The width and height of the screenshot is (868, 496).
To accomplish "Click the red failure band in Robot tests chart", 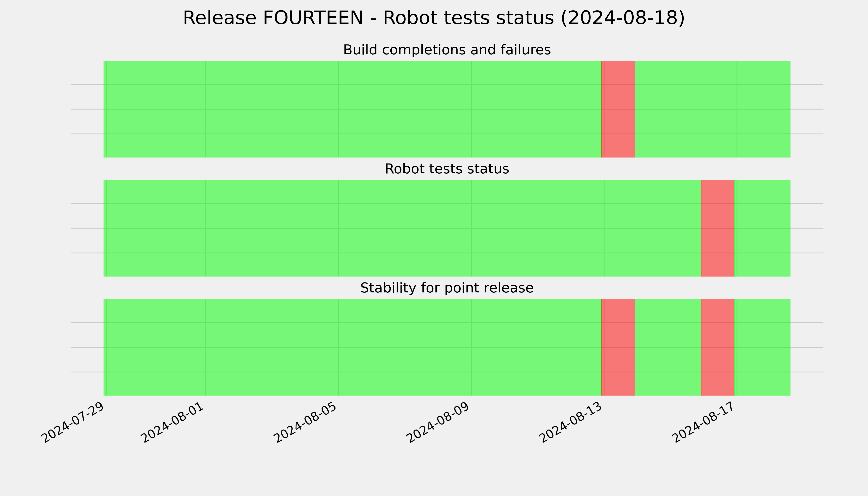I will [717, 228].
